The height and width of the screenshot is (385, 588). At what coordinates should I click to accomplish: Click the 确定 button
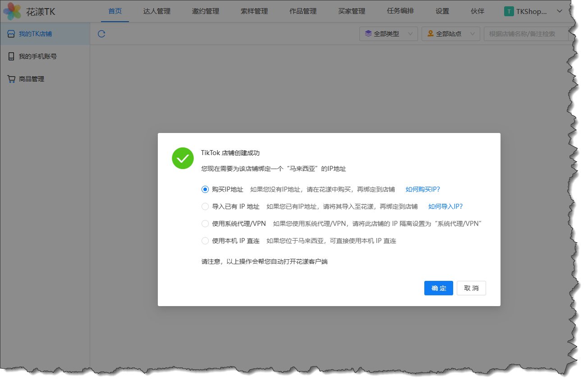(x=439, y=288)
